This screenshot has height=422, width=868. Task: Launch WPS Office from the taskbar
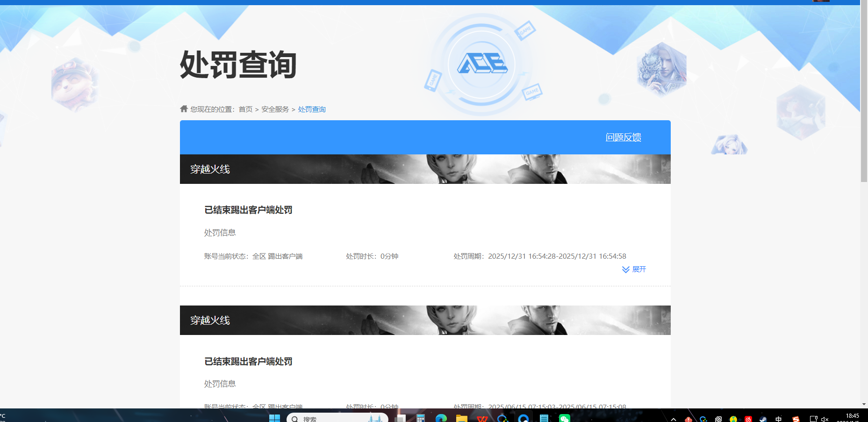click(482, 418)
